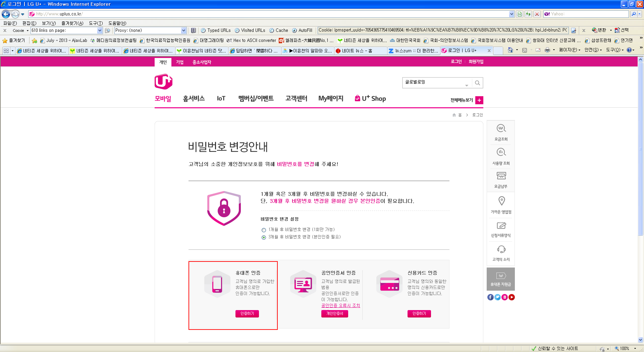Image resolution: width=644 pixels, height=352 pixels.
Task: Open the U+ Shop menu link
Action: [x=370, y=99]
